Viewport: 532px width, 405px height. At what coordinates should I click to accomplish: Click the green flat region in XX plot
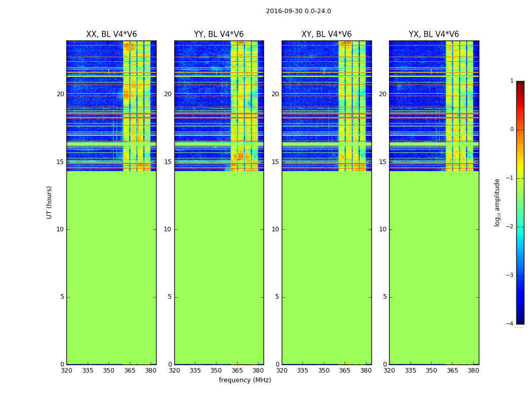[111, 268]
